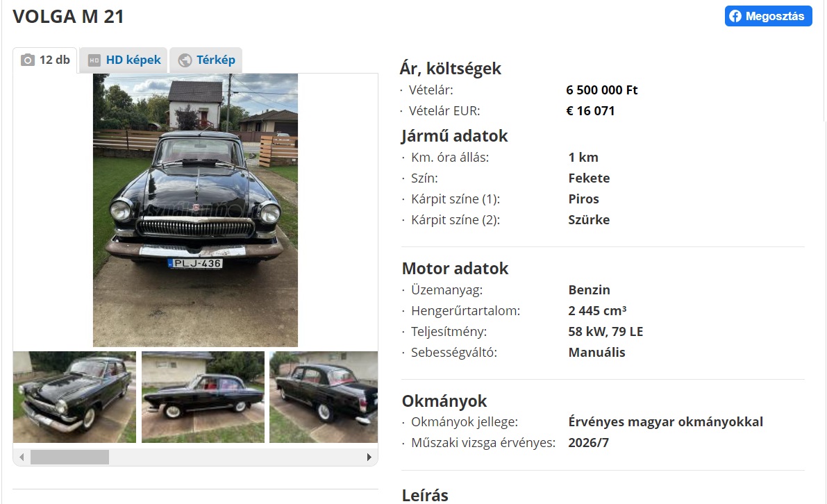Click the thumbnail gallery scrollbar handle
This screenshot has height=504, width=827.
[69, 457]
